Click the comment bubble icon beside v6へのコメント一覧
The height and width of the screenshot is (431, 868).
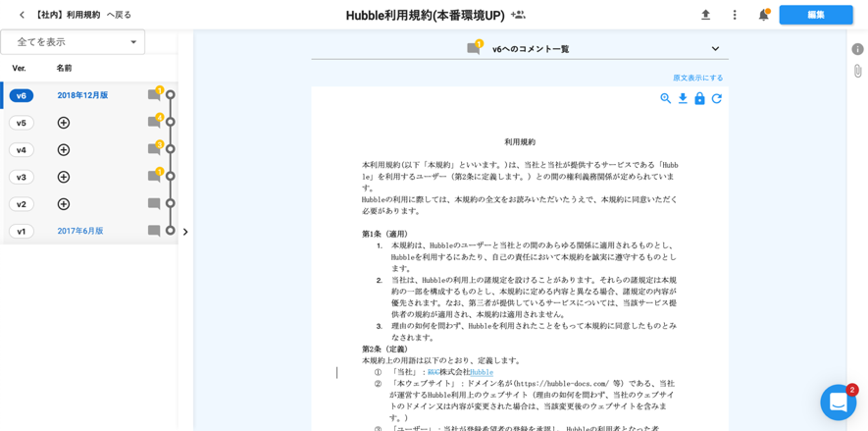(474, 49)
